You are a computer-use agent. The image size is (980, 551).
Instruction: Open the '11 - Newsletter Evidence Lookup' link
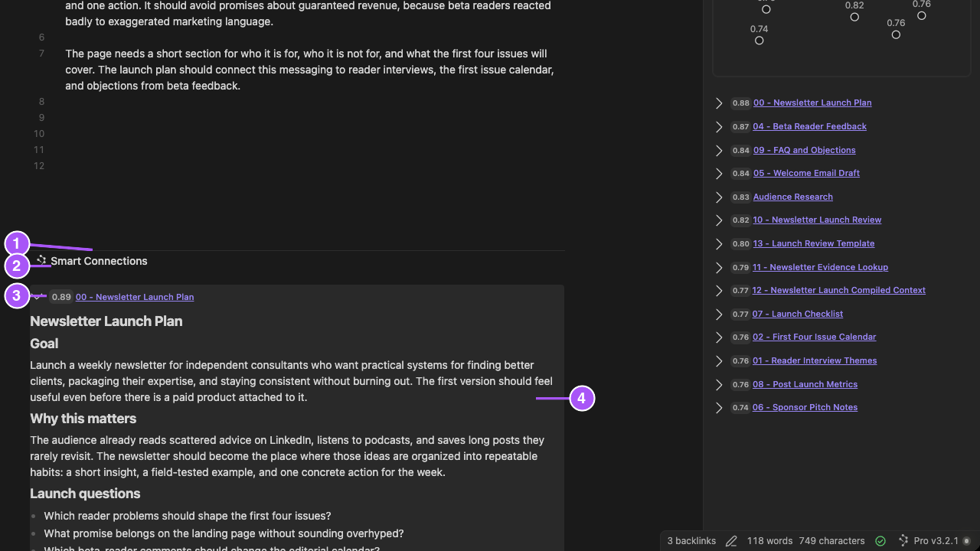pyautogui.click(x=821, y=267)
